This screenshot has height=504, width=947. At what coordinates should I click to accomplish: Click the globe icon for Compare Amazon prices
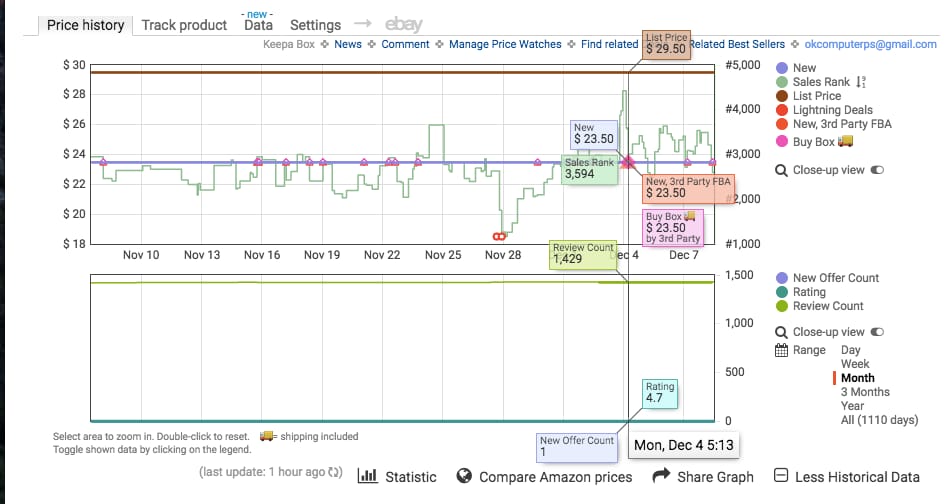pyautogui.click(x=464, y=477)
